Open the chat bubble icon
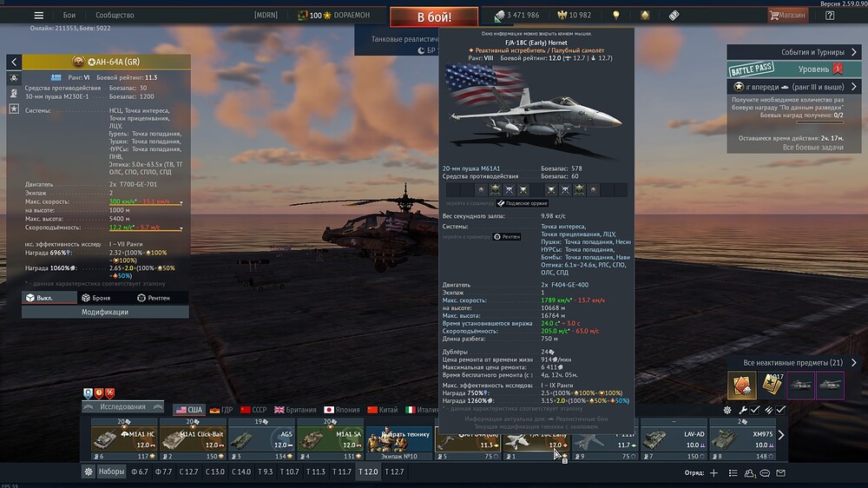This screenshot has height=488, width=868. tap(765, 473)
